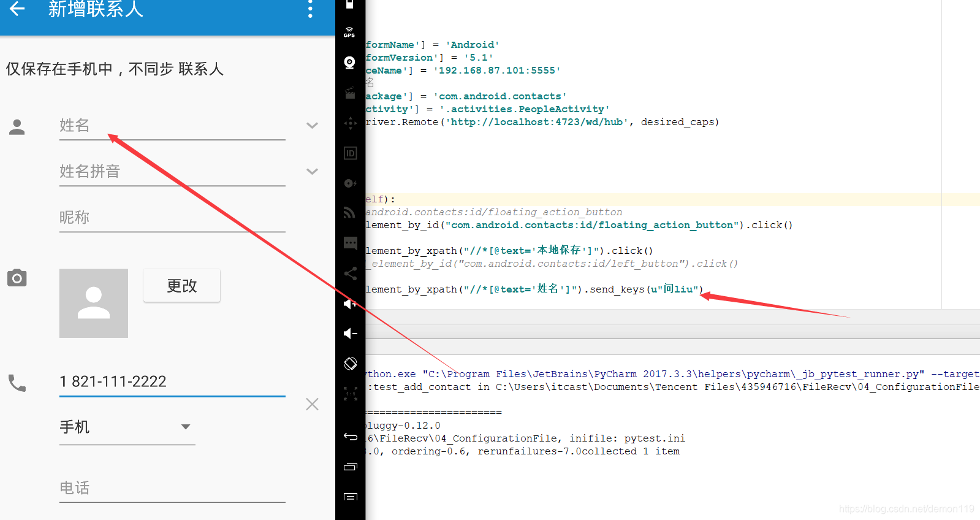Click the floating_action_button click() code line
The height and width of the screenshot is (520, 980).
[x=579, y=225]
